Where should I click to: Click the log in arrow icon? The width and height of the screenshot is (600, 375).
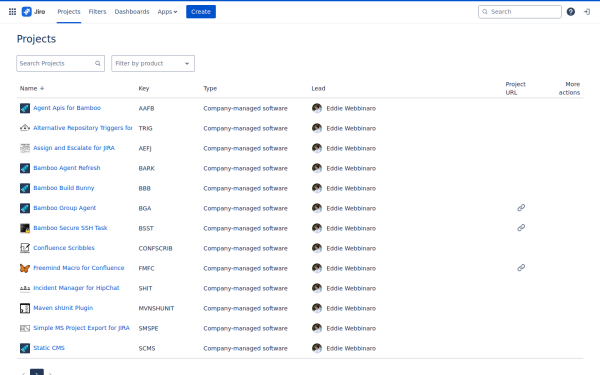tap(587, 12)
